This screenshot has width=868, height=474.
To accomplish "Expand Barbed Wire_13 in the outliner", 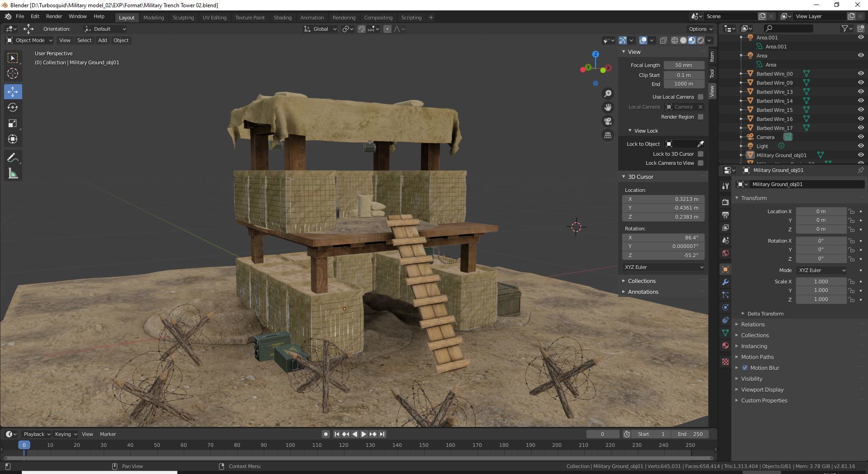I will click(x=741, y=92).
